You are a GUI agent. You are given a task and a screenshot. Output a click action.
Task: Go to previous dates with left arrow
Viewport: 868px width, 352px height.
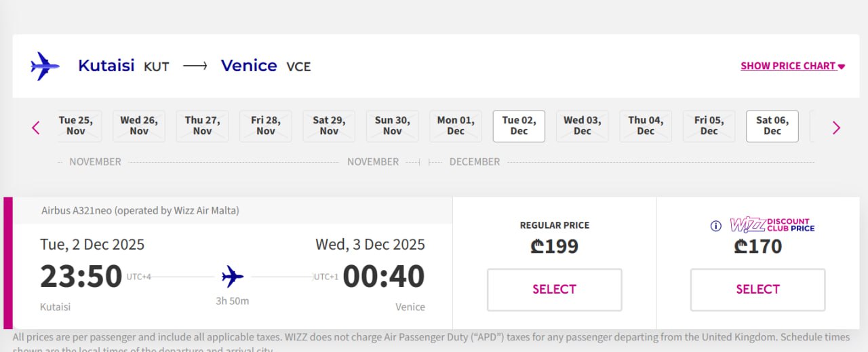click(36, 127)
